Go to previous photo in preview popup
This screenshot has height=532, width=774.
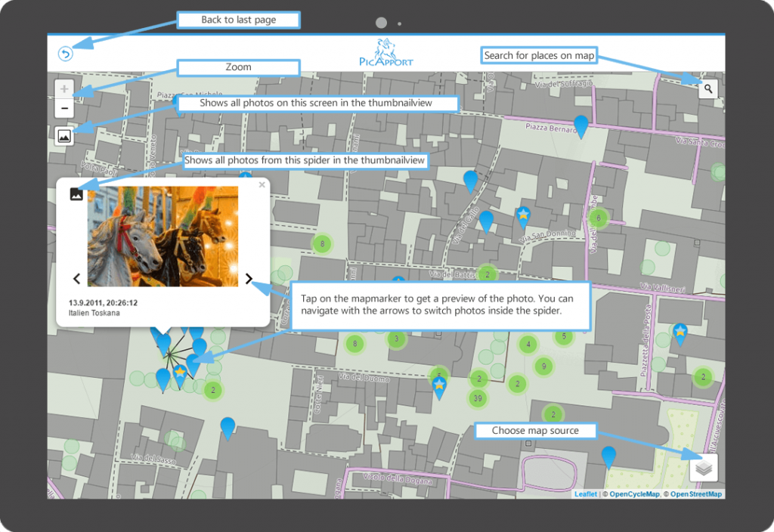pos(76,279)
